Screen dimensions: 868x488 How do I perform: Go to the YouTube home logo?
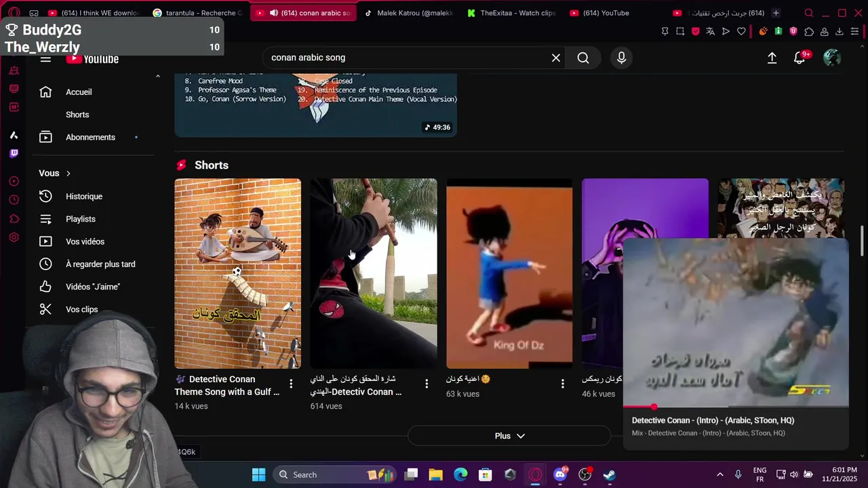pos(92,59)
